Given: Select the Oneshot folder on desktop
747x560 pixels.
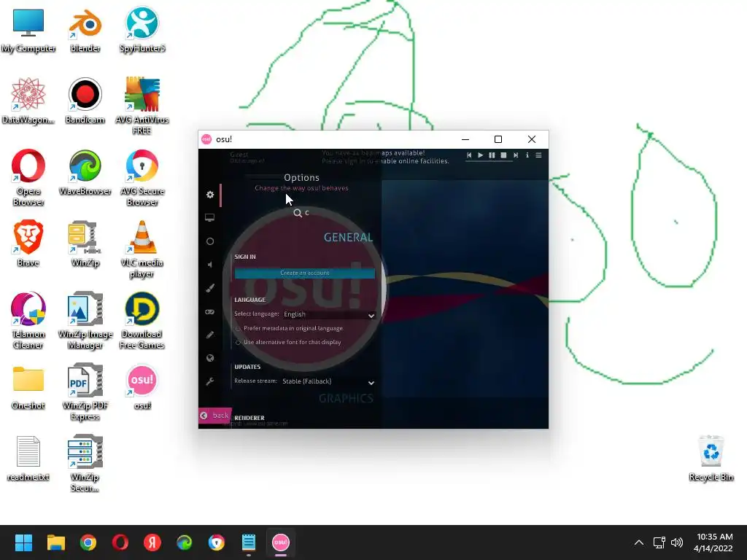Looking at the screenshot, I should click(28, 386).
